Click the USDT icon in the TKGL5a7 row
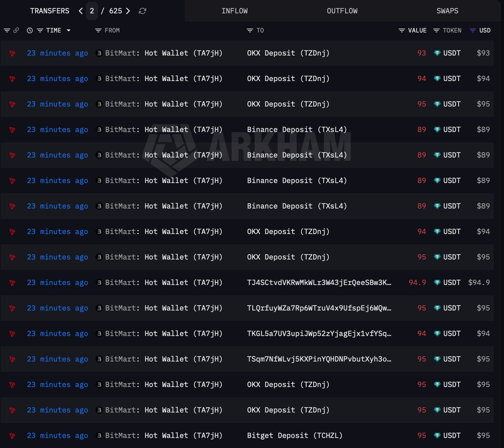Viewport: 504px width, 448px height. click(x=437, y=333)
